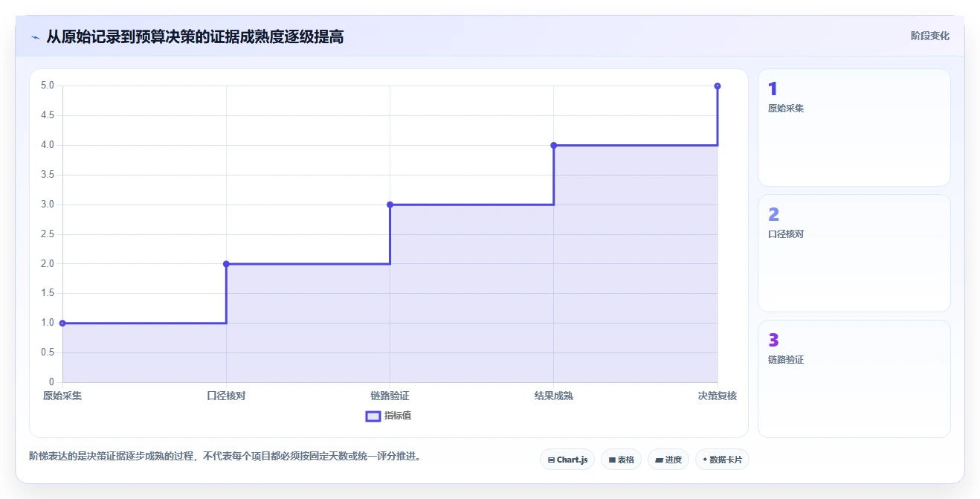The width and height of the screenshot is (980, 499).
Task: Click the data point at 原始采集 value 1.0
Action: point(62,323)
